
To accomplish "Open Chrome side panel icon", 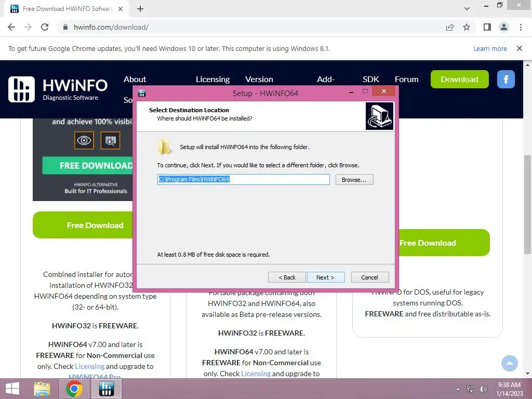I will pyautogui.click(x=487, y=27).
